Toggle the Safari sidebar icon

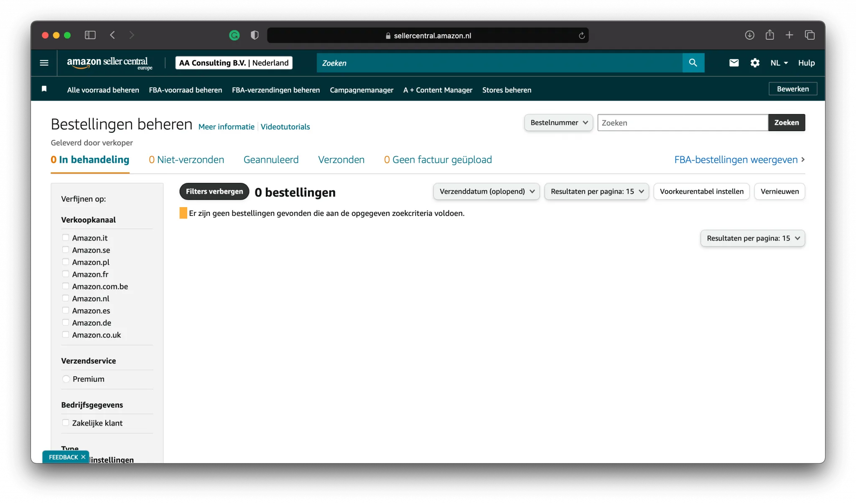[90, 35]
